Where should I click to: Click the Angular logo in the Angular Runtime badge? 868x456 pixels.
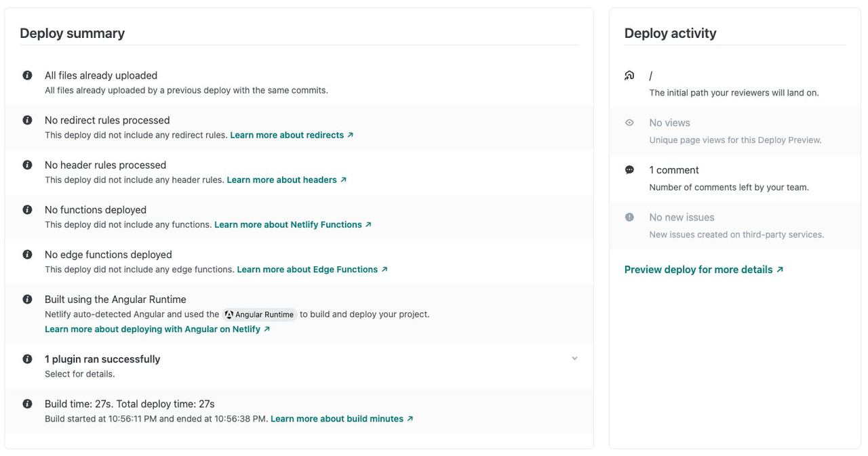click(x=229, y=314)
